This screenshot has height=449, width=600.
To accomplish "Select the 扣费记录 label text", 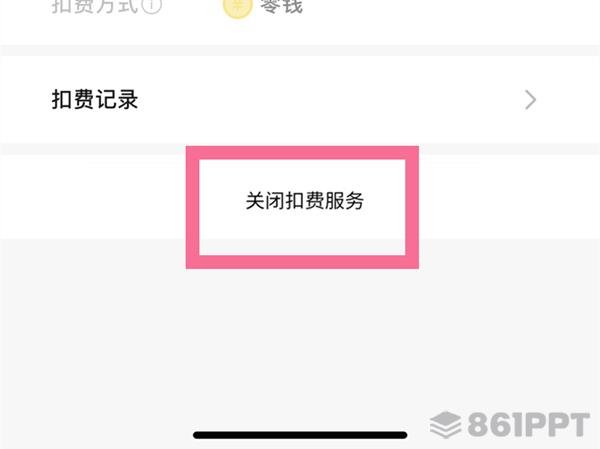I will (95, 100).
